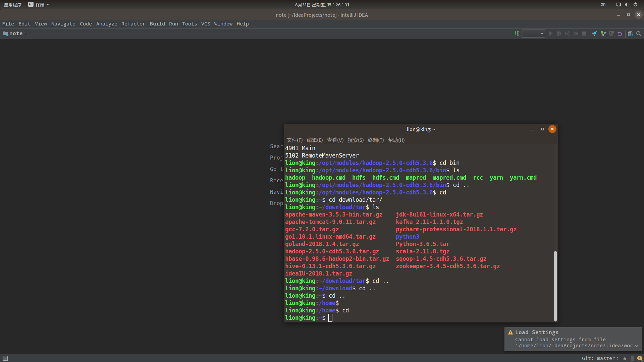Click the Load Settings warning icon
Viewport: 644px width, 362px height.
[511, 332]
